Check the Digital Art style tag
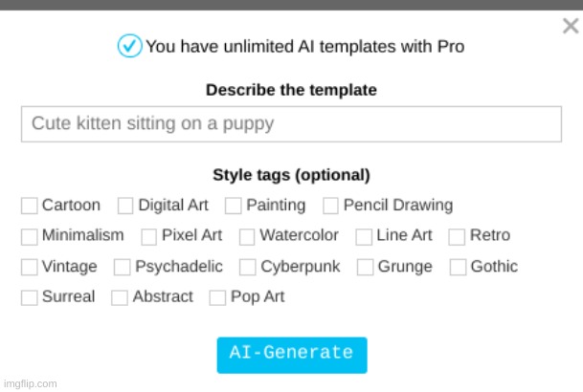Screen dimensions: 583x392 pyautogui.click(x=125, y=206)
